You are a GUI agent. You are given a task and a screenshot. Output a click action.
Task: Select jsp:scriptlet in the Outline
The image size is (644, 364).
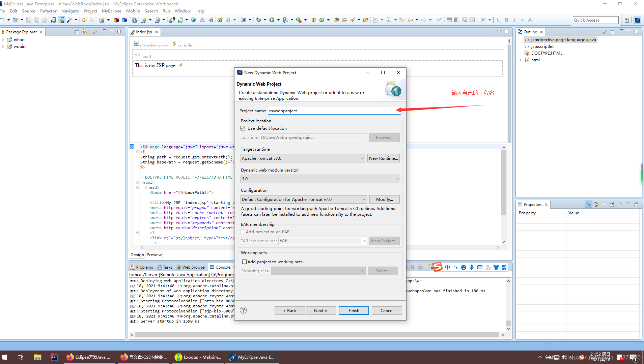click(542, 47)
